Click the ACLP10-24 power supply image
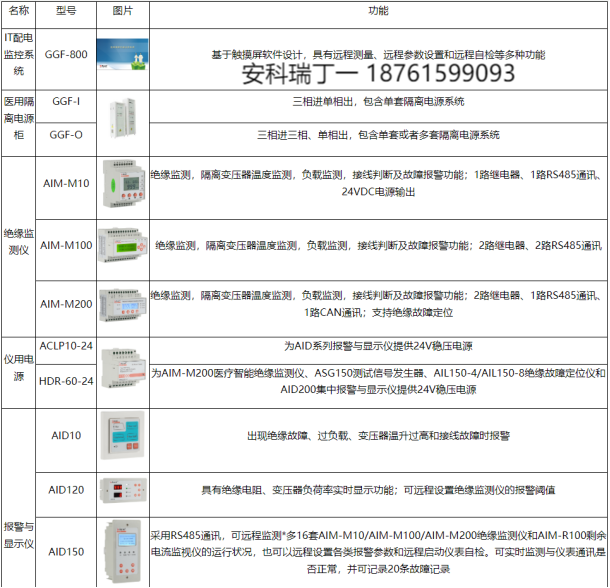610x588 pixels. tap(124, 368)
